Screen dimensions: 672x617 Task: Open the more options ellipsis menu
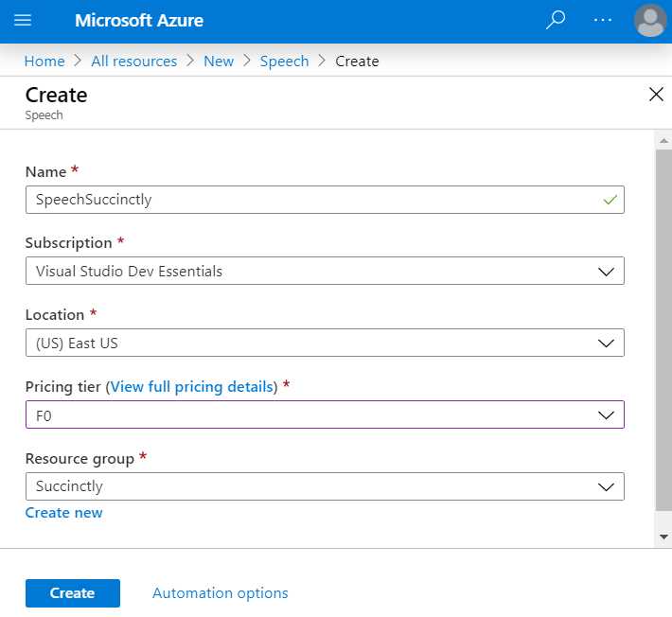603,20
